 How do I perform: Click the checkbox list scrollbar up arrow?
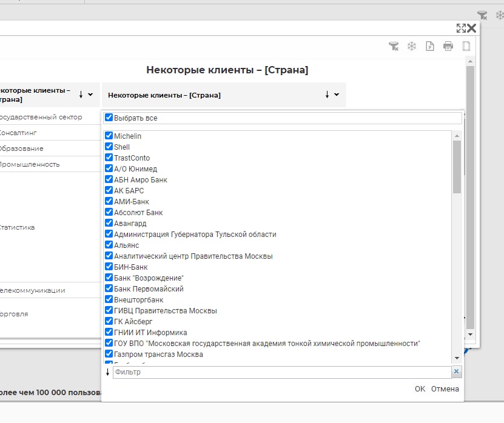click(457, 136)
